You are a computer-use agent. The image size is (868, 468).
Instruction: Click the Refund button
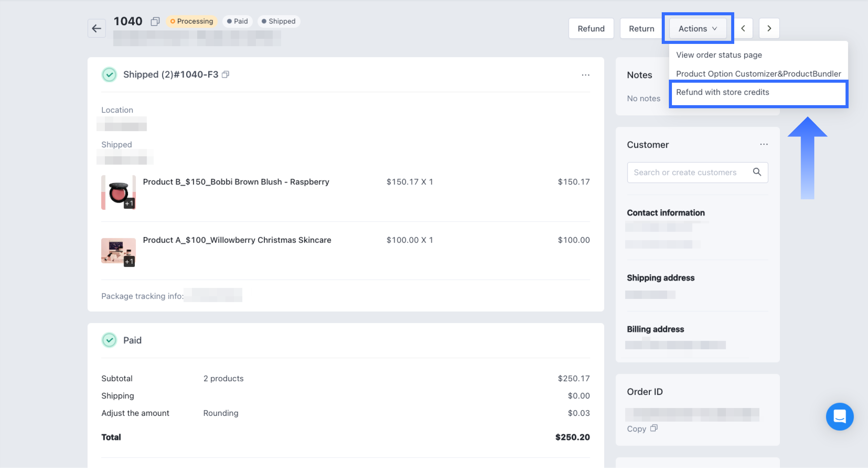[x=591, y=29]
